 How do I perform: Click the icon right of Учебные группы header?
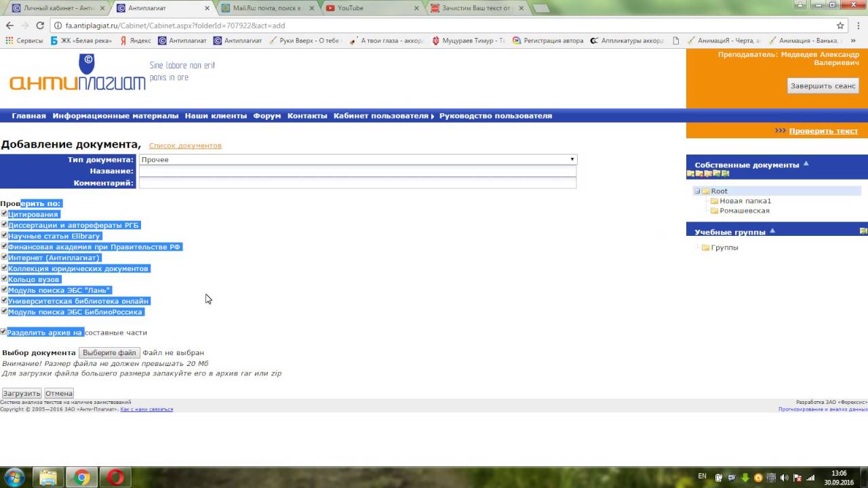(863, 231)
